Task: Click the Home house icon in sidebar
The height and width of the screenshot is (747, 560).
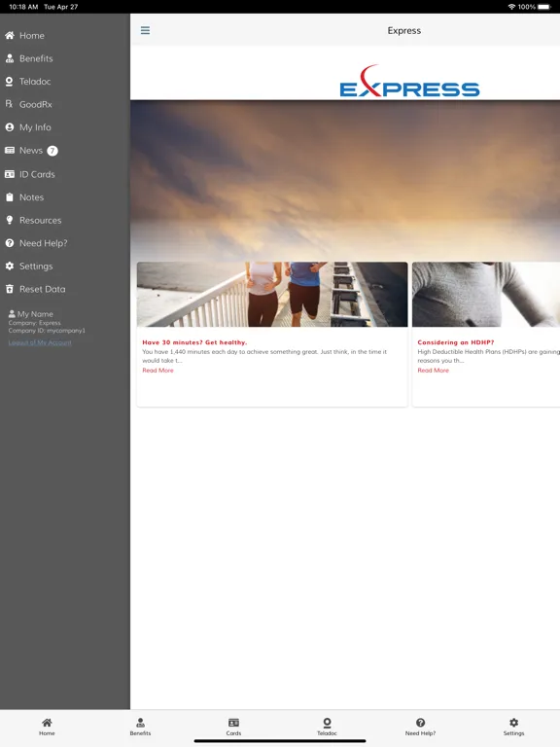Action: click(x=10, y=35)
